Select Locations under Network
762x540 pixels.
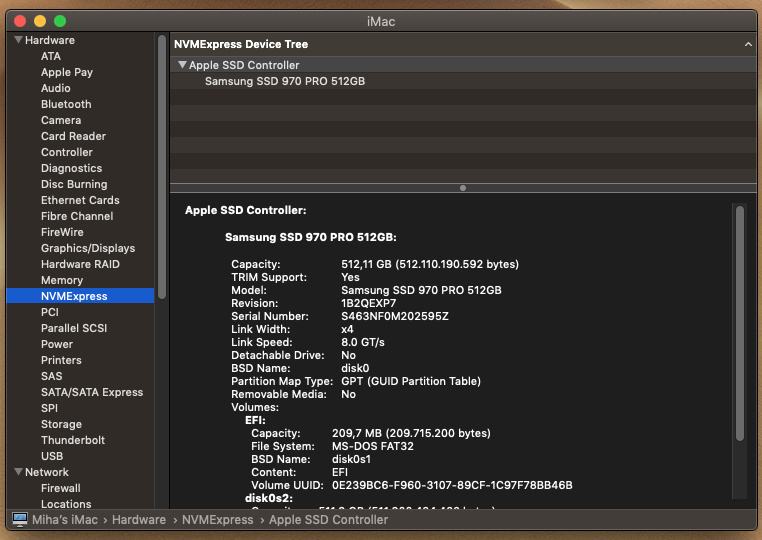coord(66,504)
